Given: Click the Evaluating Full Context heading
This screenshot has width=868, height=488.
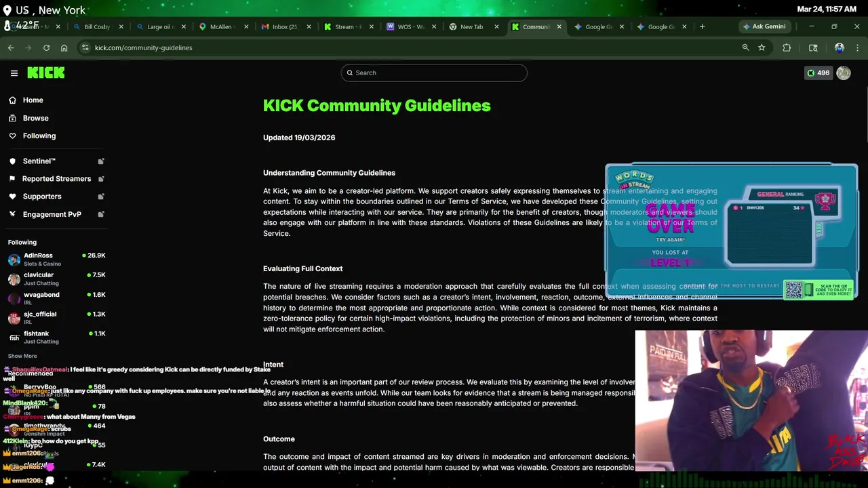Looking at the screenshot, I should (x=302, y=268).
